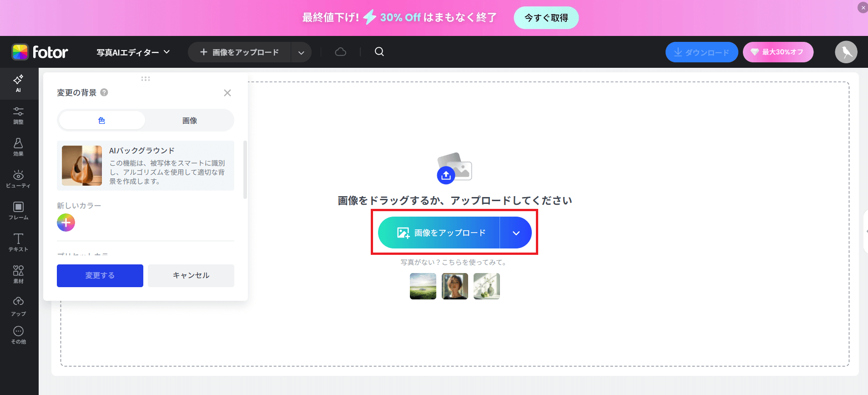This screenshot has width=868, height=395.
Task: Open the user profile avatar
Action: 846,52
